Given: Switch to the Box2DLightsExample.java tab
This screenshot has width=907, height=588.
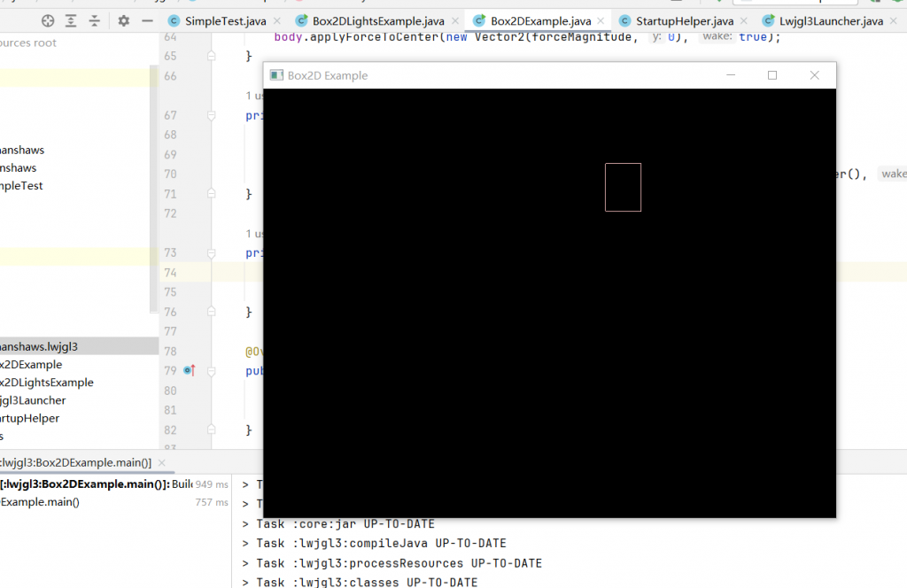Looking at the screenshot, I should click(x=378, y=21).
